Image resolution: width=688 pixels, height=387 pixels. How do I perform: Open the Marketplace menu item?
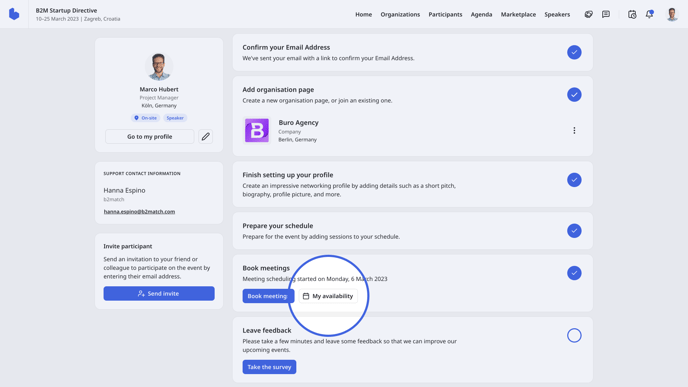coord(518,14)
